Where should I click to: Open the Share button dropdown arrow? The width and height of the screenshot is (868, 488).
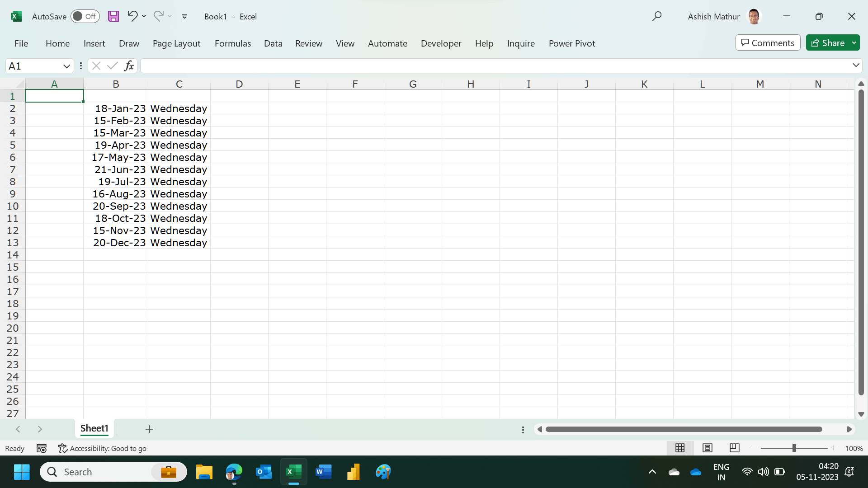pos(854,43)
